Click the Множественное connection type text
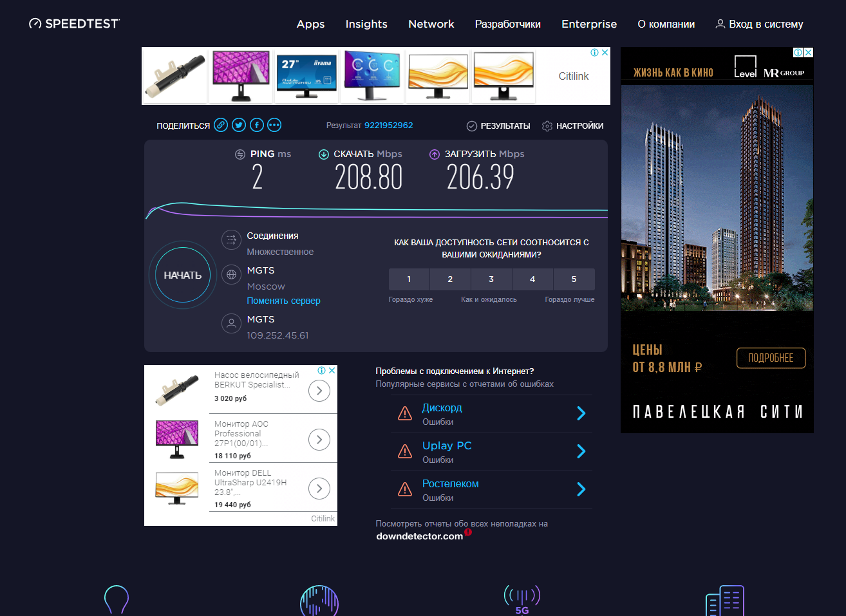This screenshot has width=846, height=616. tap(280, 252)
